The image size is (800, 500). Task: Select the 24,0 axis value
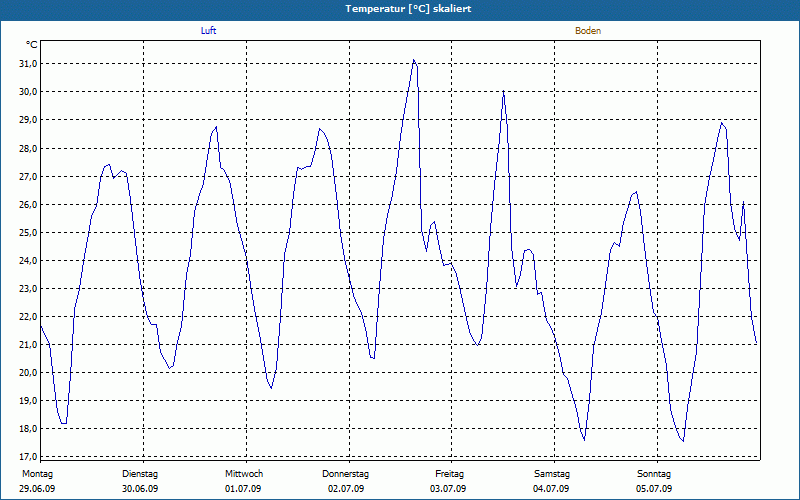pos(28,261)
